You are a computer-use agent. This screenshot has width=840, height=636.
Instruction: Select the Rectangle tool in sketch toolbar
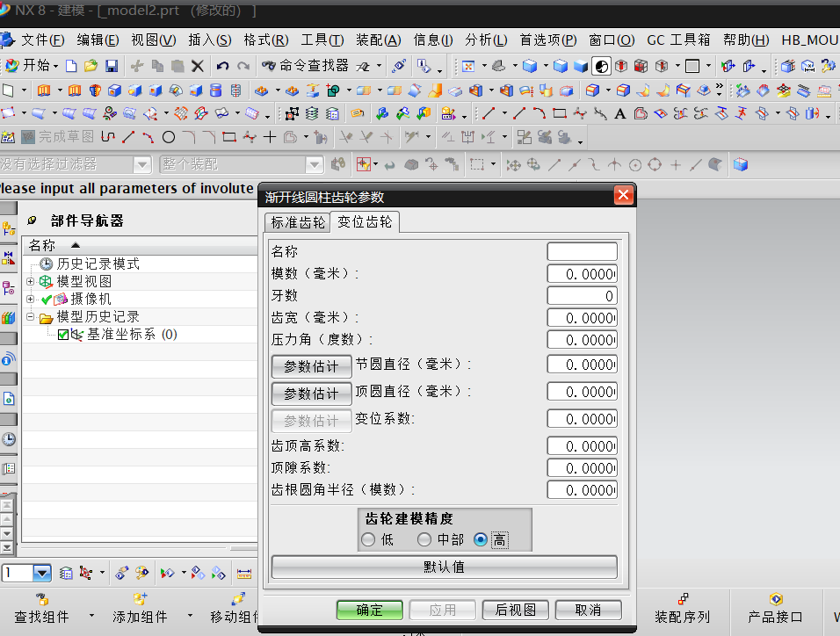[229, 138]
